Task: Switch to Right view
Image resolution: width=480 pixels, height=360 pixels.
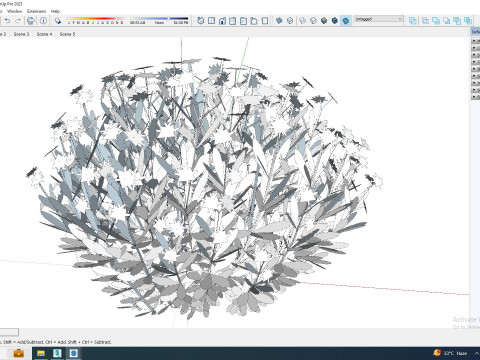Action: [233, 21]
